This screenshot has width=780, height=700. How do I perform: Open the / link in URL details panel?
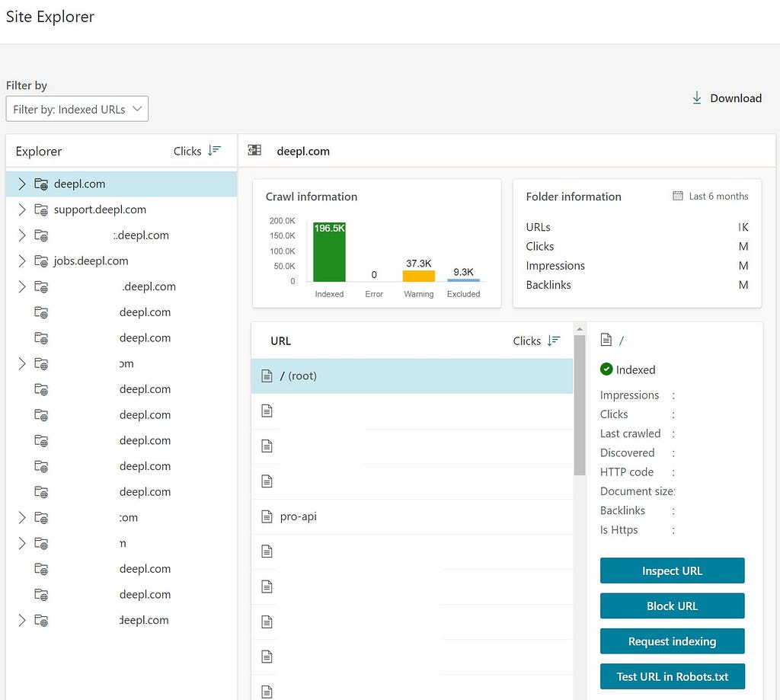(622, 340)
